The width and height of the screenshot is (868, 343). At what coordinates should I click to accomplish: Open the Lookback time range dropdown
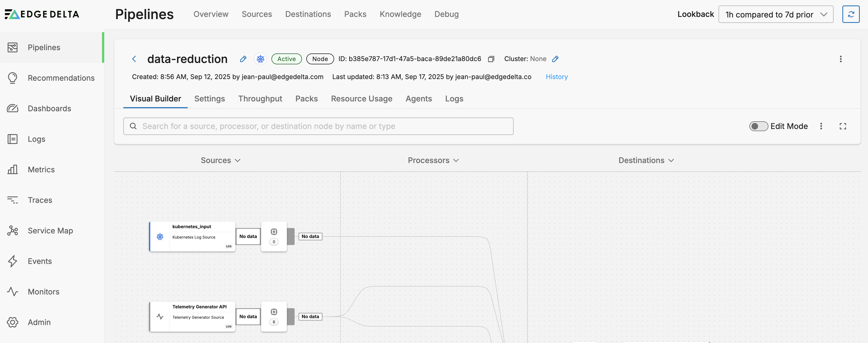click(776, 14)
